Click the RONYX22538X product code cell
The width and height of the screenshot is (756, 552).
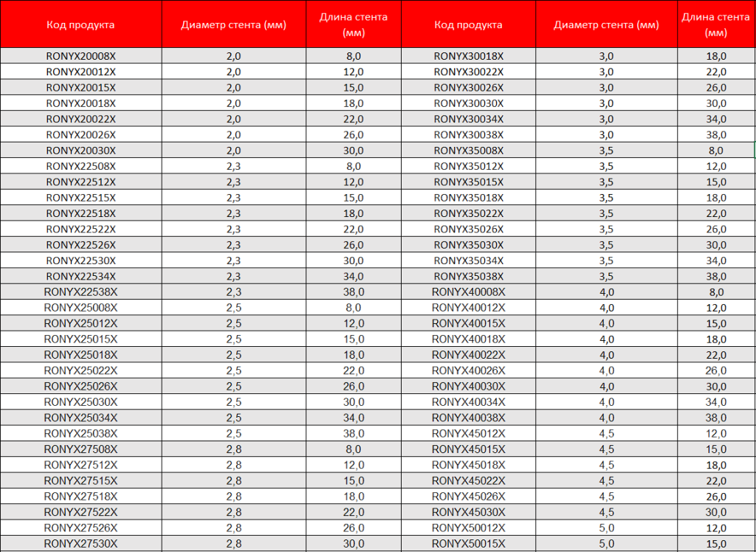80,291
